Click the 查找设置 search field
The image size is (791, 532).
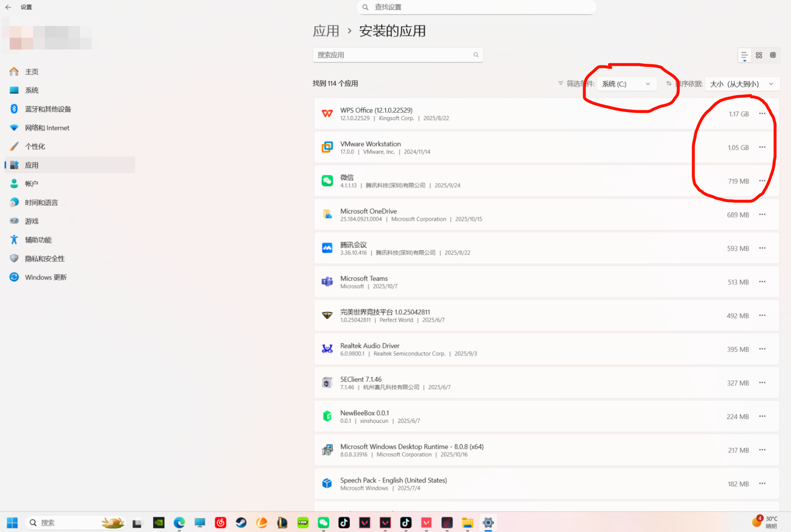476,7
